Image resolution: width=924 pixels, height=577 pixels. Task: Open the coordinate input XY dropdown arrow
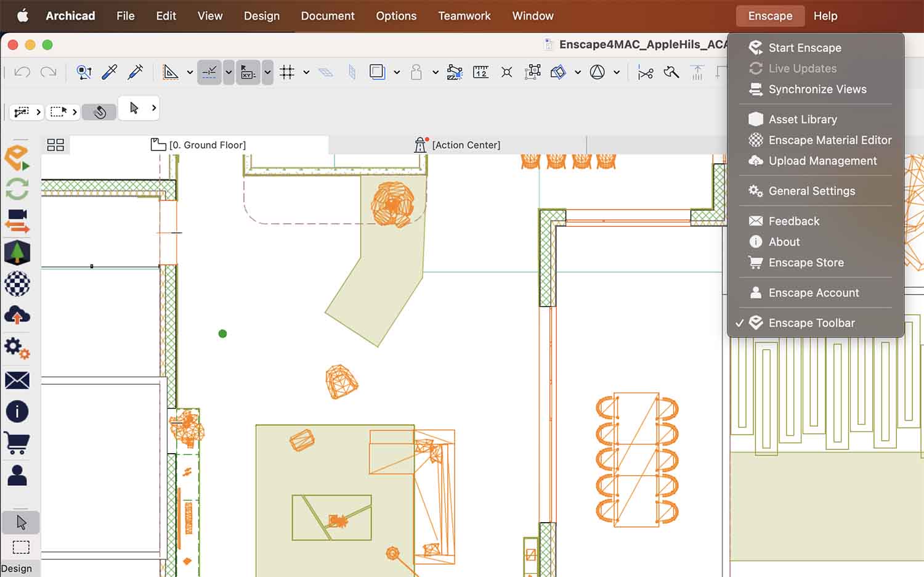tap(267, 72)
